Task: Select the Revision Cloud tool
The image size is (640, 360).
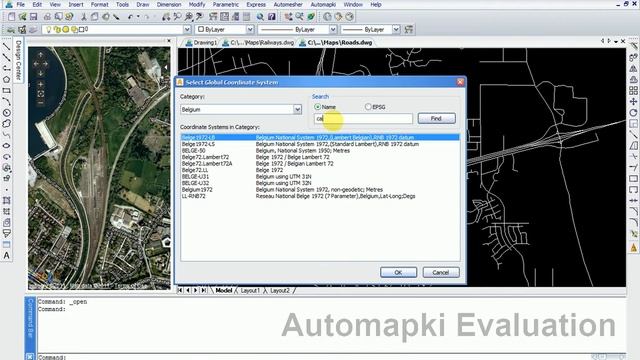Action: point(7,124)
